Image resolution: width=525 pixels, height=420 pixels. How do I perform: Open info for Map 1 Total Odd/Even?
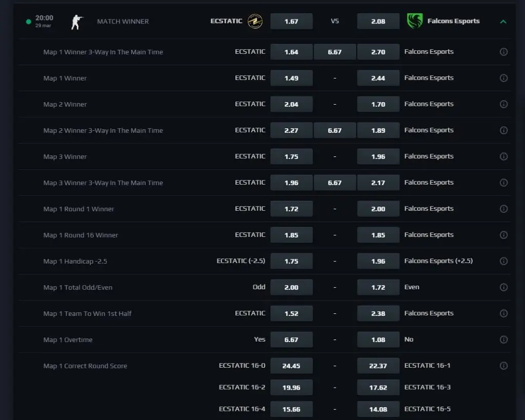point(503,287)
